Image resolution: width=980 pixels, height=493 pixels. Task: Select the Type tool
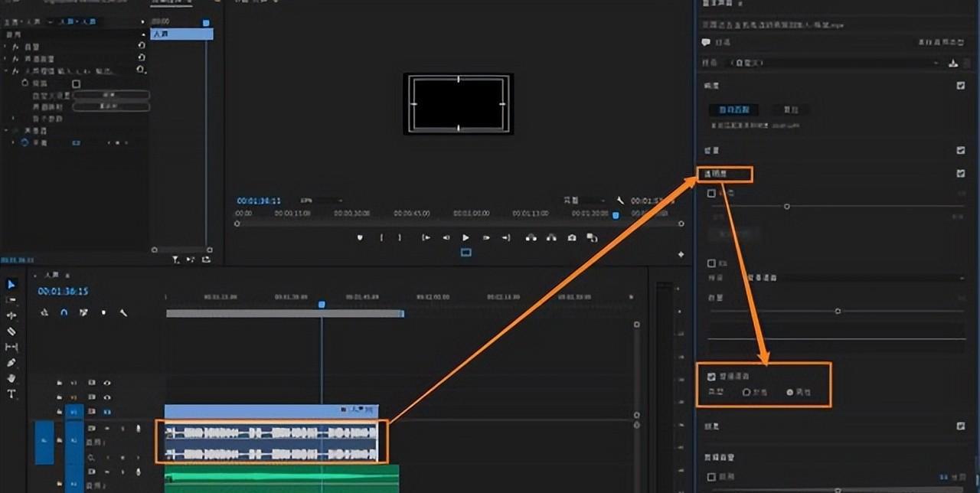tap(11, 394)
